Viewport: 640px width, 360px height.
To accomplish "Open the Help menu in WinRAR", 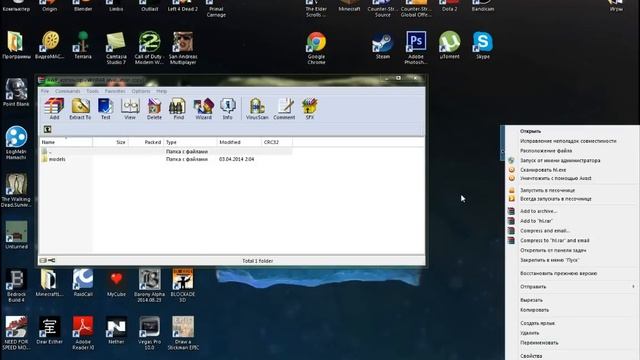I will point(162,91).
